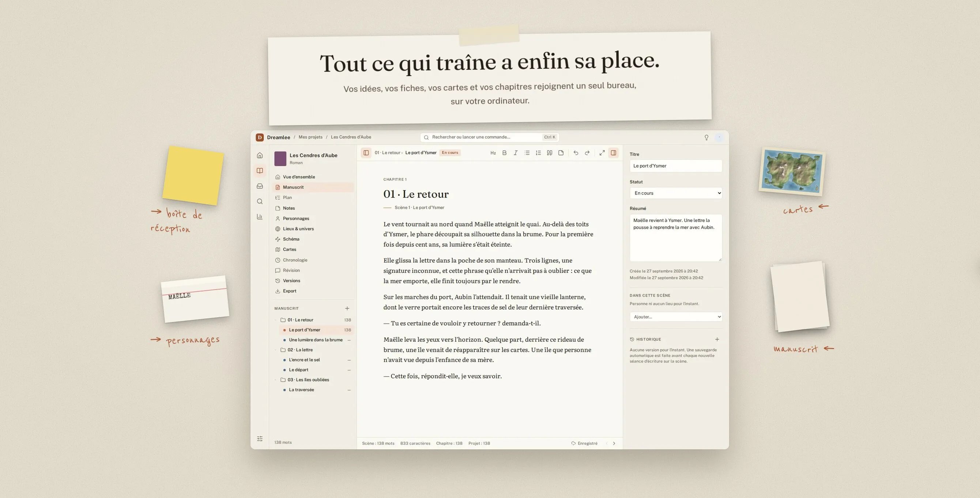980x498 pixels.
Task: Apply H2 heading formatting
Action: (493, 152)
